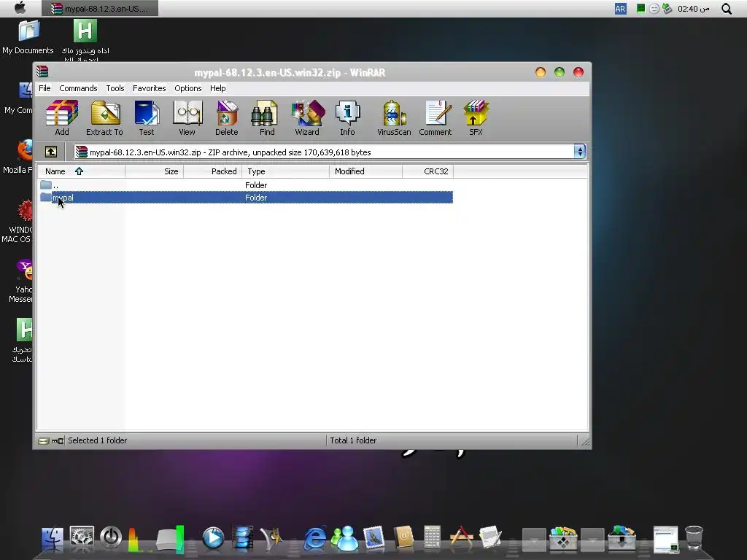The image size is (747, 560).
Task: Open the Help menu
Action: 217,88
